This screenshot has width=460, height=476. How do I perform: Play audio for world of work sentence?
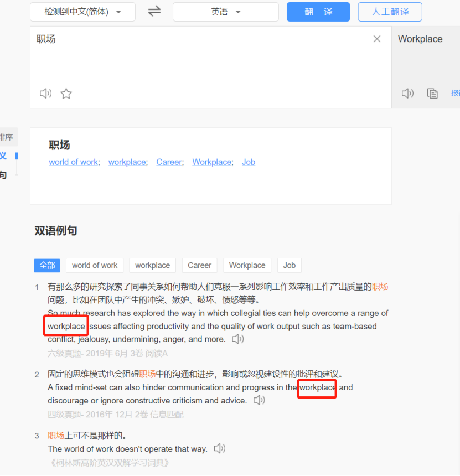220,448
